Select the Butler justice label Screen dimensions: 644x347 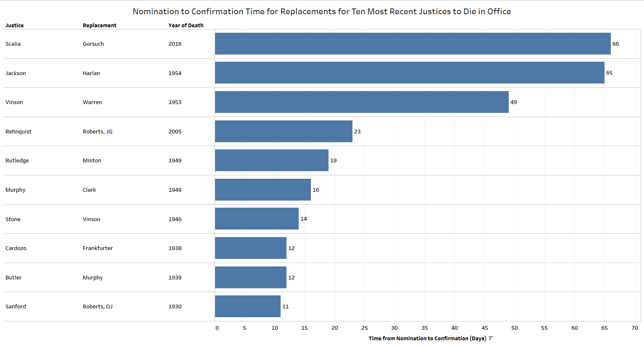click(13, 277)
